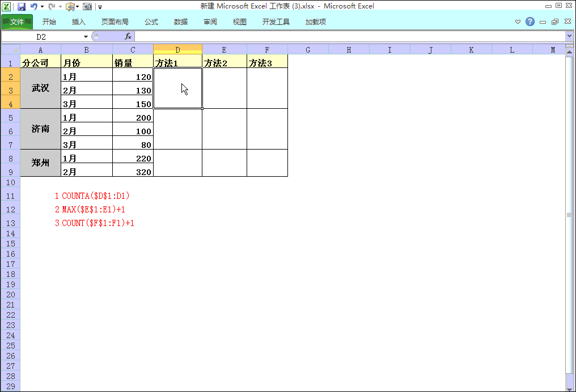Click the cell with value 200
The width and height of the screenshot is (576, 392).
133,116
